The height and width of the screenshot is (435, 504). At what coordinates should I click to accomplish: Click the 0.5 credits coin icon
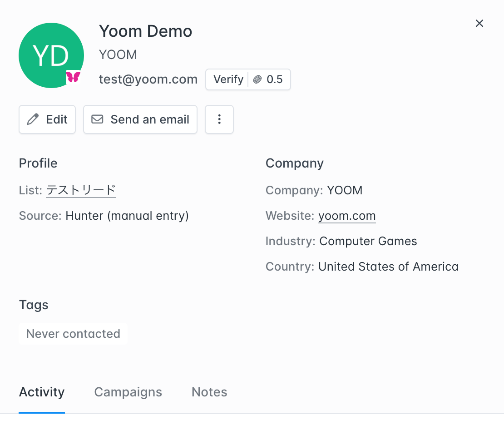[x=257, y=80]
